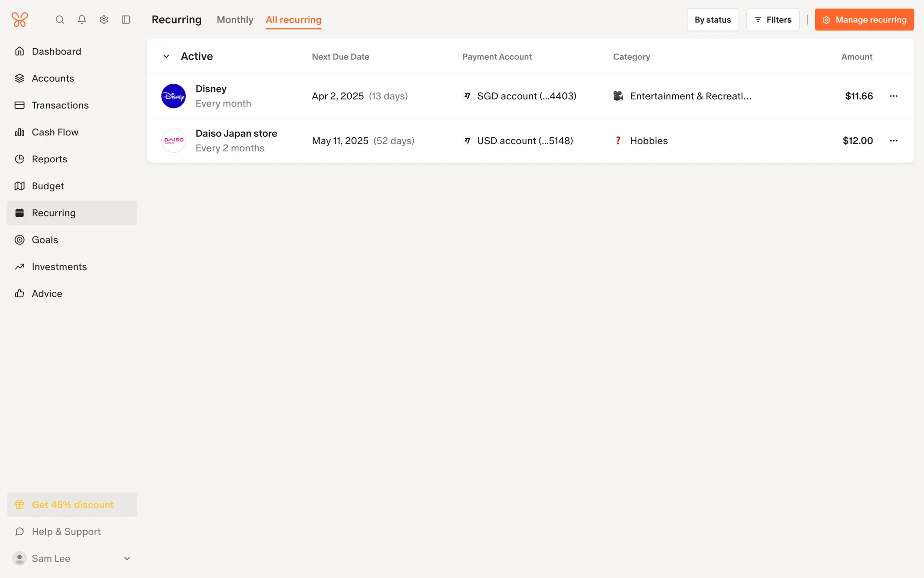Screen dimensions: 924x578
Task: Open more options for Disney row
Action: click(894, 96)
